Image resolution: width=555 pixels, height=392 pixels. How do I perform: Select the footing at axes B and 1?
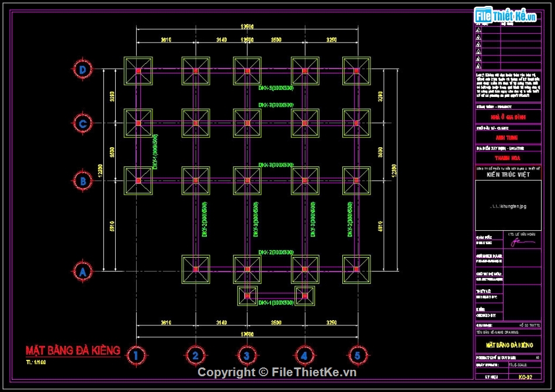click(x=138, y=181)
